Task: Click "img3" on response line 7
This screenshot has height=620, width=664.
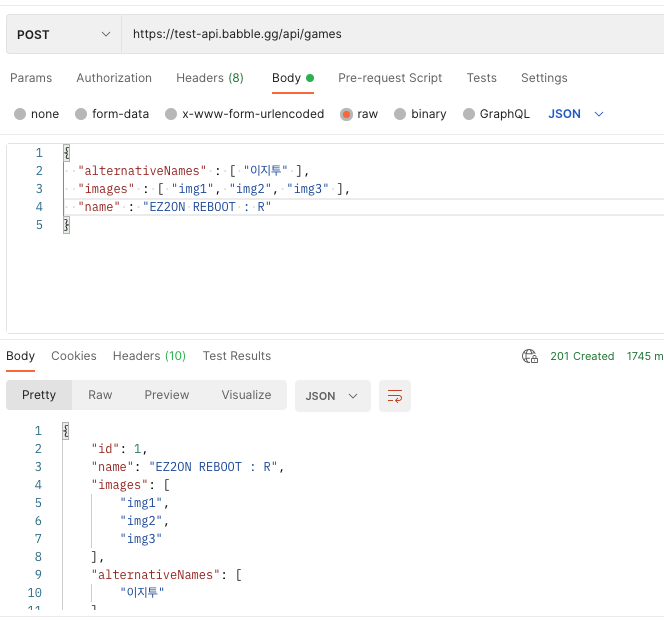Action: (x=141, y=539)
